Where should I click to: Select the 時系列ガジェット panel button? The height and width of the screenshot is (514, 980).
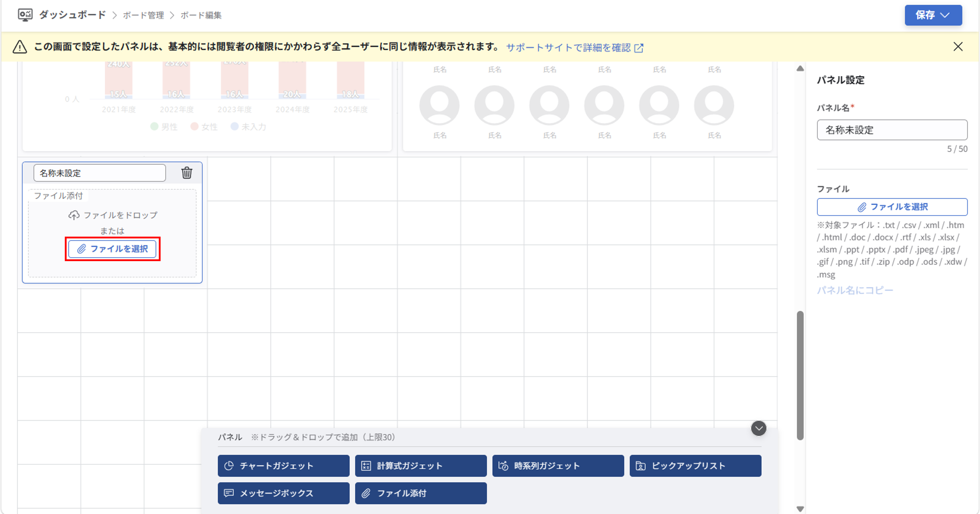click(x=558, y=466)
